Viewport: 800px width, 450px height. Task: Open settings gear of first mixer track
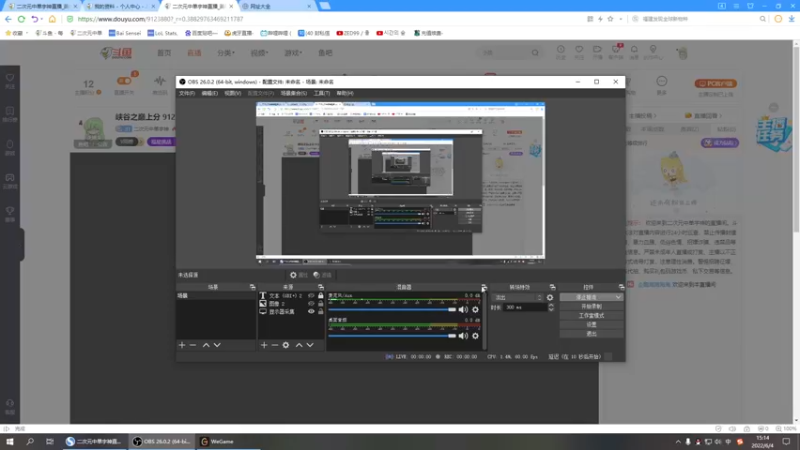[x=475, y=309]
